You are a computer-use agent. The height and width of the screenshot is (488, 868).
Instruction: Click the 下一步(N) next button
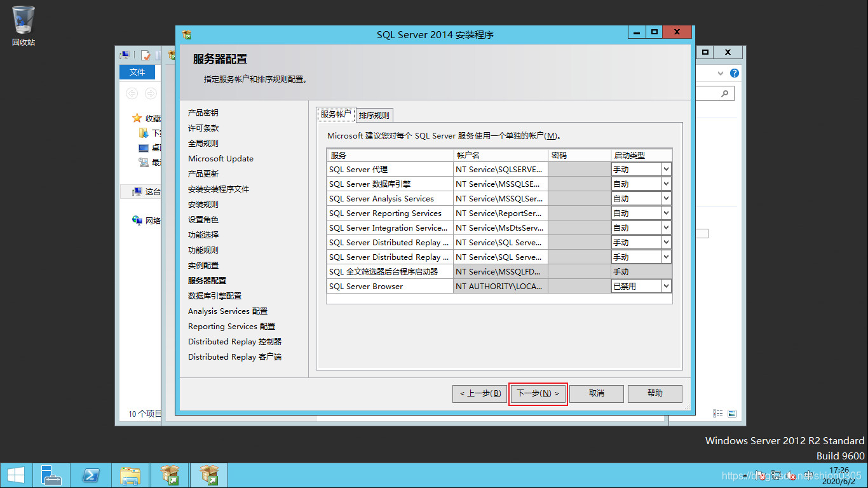point(538,393)
